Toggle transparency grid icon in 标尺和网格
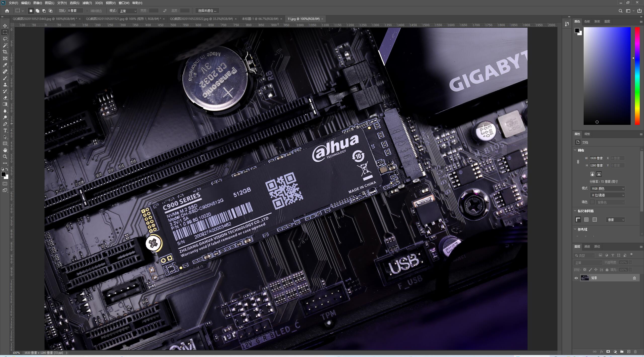The width and height of the screenshot is (644, 357). coord(595,220)
